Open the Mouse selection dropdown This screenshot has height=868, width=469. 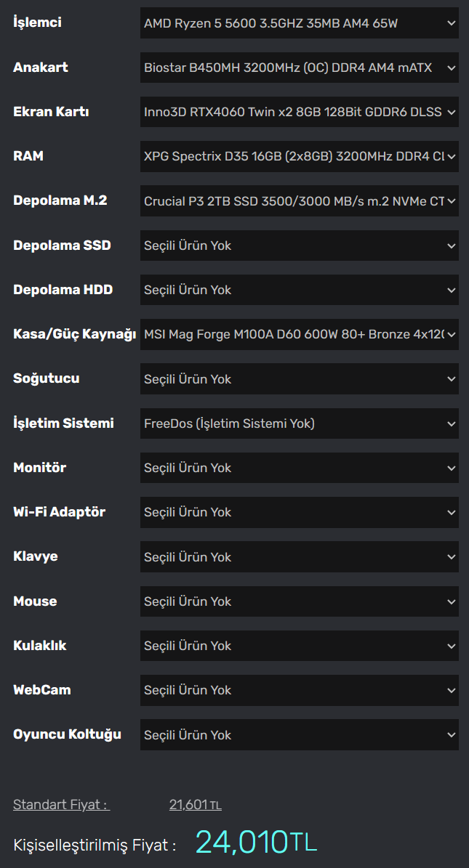[x=300, y=601]
